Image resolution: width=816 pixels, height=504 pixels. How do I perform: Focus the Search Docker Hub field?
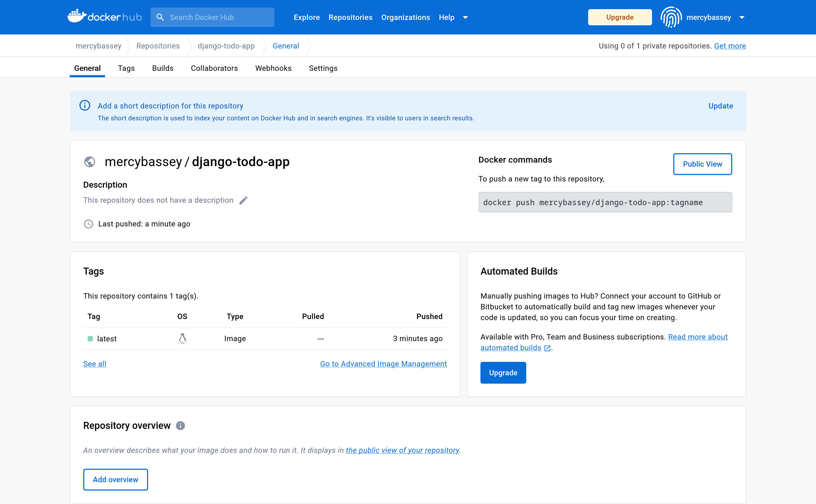(212, 17)
